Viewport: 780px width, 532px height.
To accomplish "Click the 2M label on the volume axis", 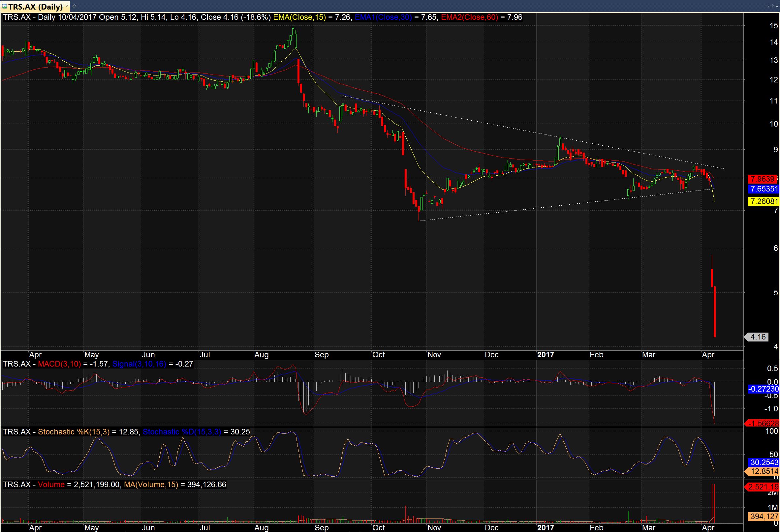I will pos(772,493).
